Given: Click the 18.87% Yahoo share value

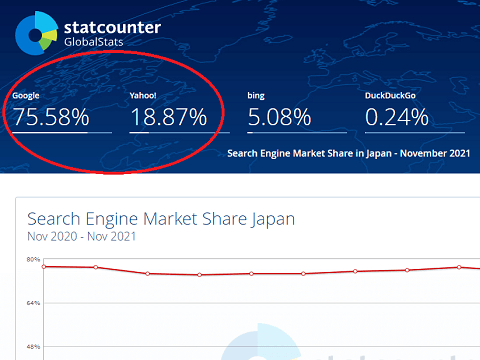Looking at the screenshot, I should click(168, 117).
